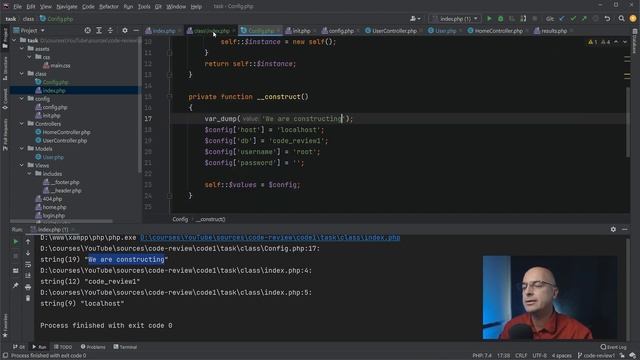Open Project panel settings gear

[x=125, y=31]
